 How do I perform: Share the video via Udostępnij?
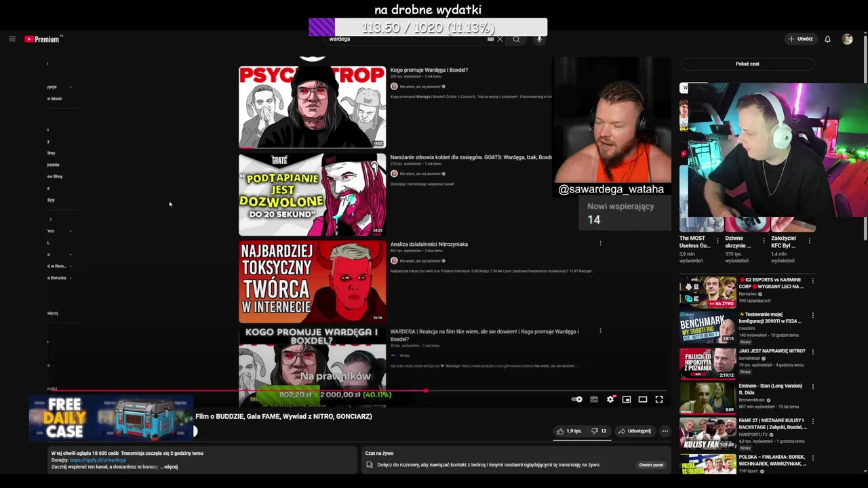click(x=634, y=431)
